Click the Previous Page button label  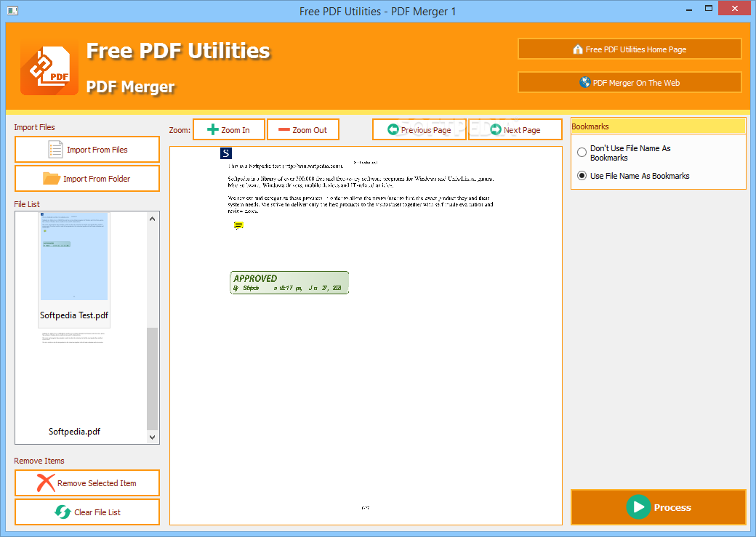(x=426, y=130)
